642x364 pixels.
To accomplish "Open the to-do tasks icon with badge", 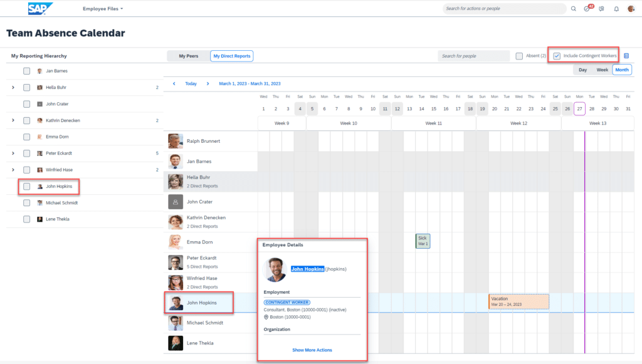I will [x=587, y=9].
